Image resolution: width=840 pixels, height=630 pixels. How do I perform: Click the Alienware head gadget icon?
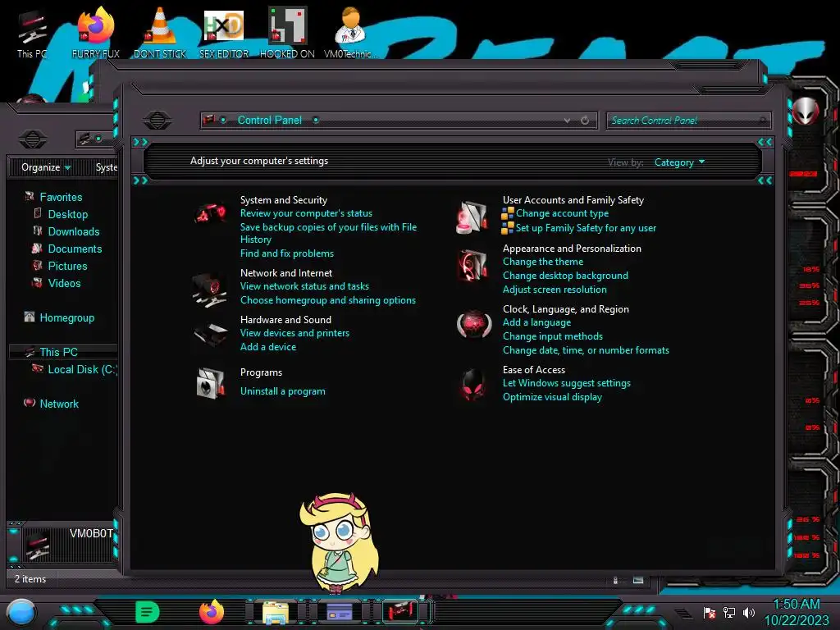[x=806, y=112]
